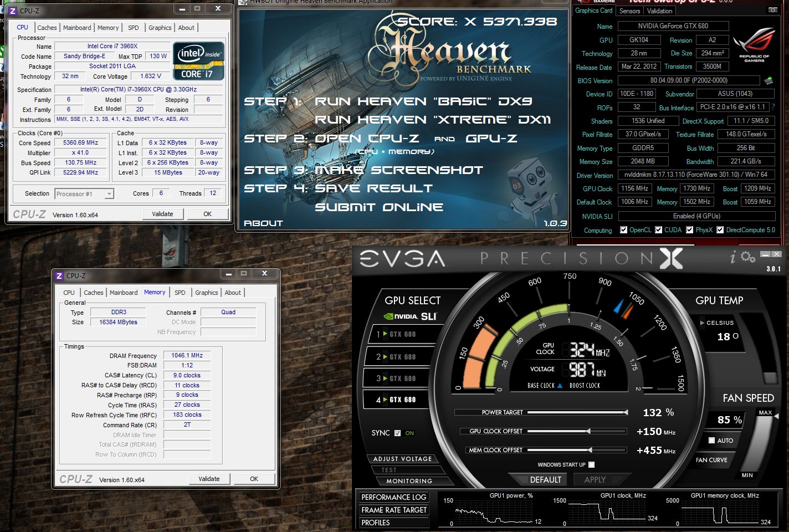The height and width of the screenshot is (532, 789).
Task: Click Validate in top CPU-Z window
Action: [162, 214]
